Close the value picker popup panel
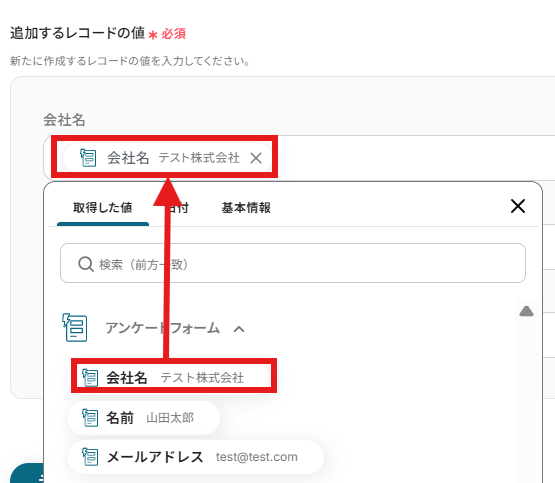 tap(518, 206)
